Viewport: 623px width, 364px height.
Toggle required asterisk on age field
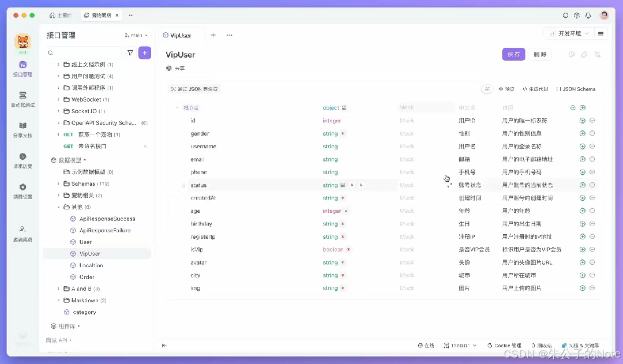346,211
